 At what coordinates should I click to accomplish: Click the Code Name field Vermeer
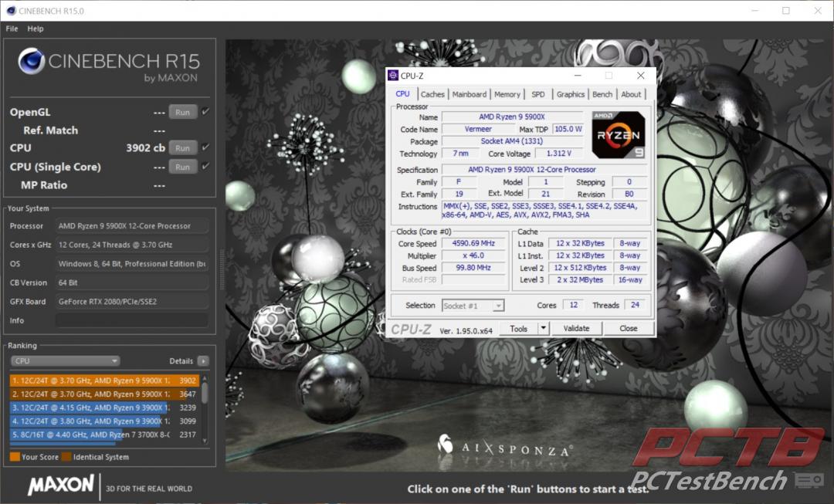coord(478,129)
